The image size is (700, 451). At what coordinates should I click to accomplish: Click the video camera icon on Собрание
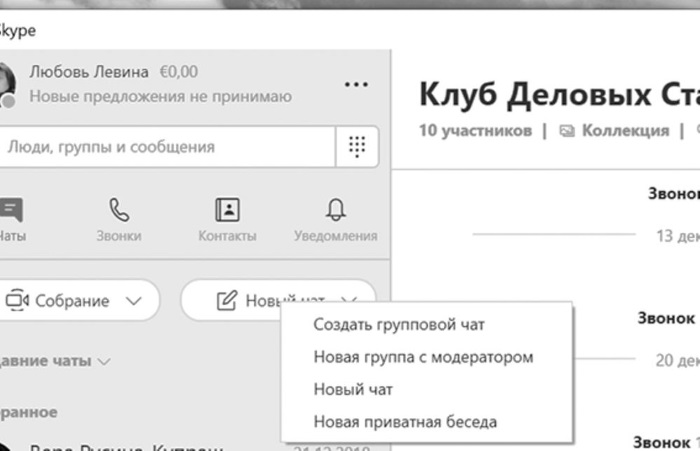(x=17, y=300)
